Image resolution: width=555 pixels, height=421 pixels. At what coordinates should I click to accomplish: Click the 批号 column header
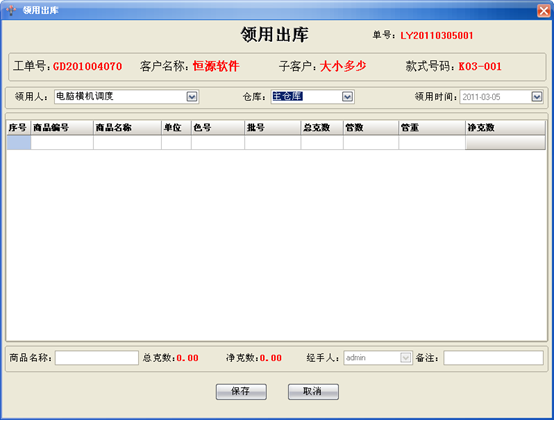[273, 127]
